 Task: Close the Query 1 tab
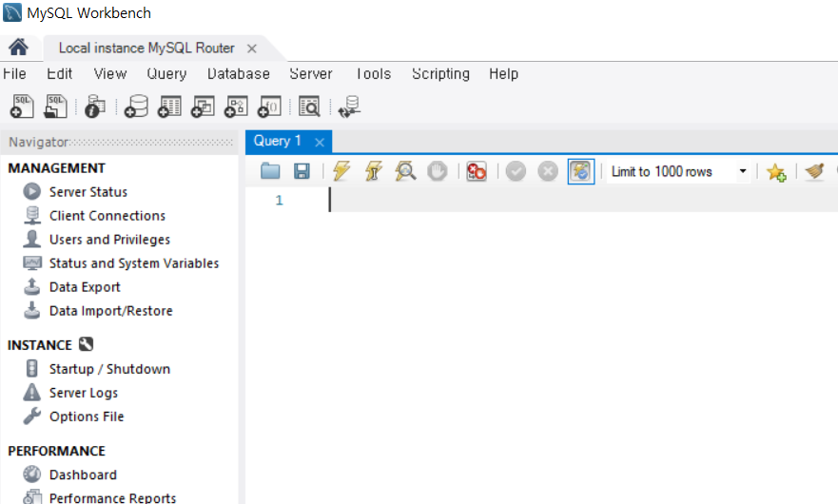point(320,143)
